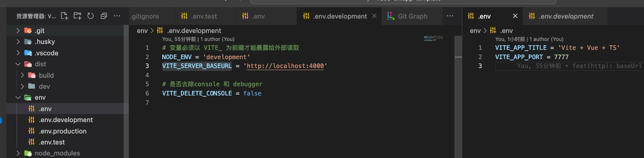
Task: Select the active .env.development tab
Action: coord(339,16)
